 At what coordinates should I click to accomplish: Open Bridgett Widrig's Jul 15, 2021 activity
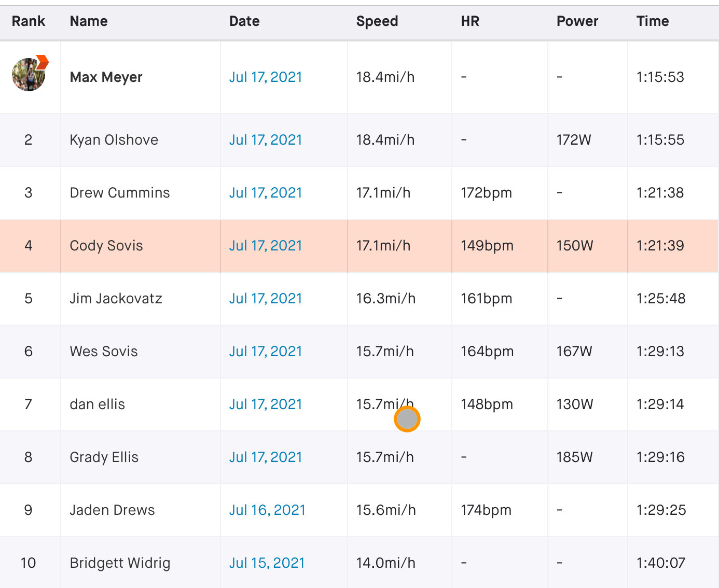coord(267,563)
